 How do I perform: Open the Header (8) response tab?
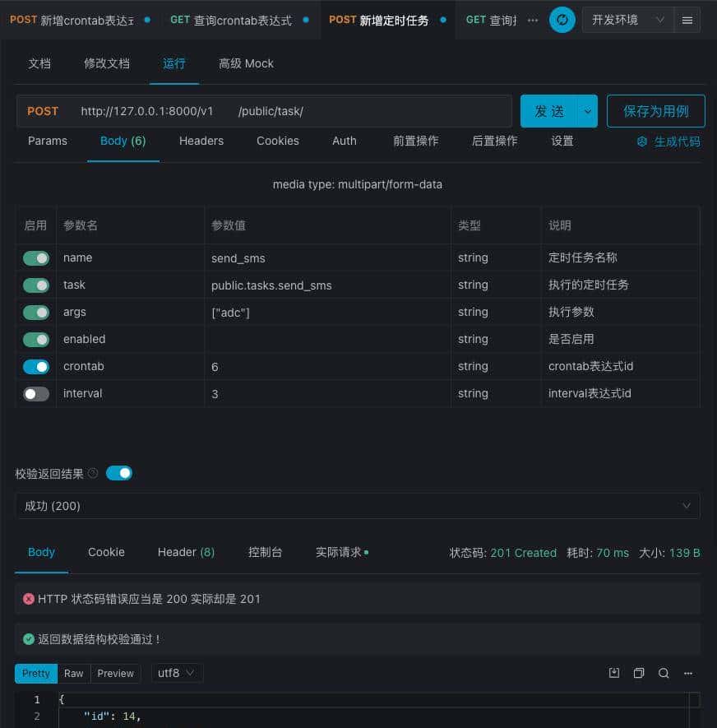click(x=186, y=552)
